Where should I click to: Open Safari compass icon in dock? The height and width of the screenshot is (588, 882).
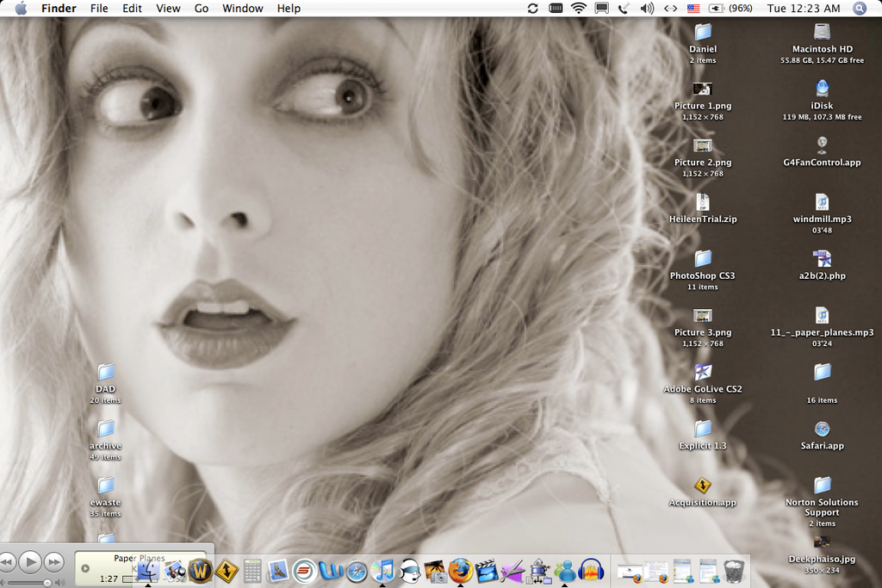pyautogui.click(x=357, y=571)
